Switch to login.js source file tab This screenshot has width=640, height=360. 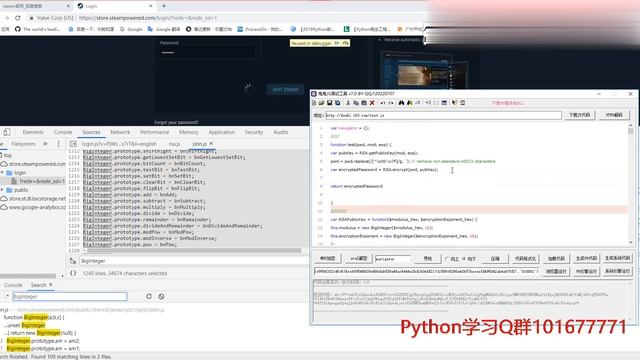[119, 144]
